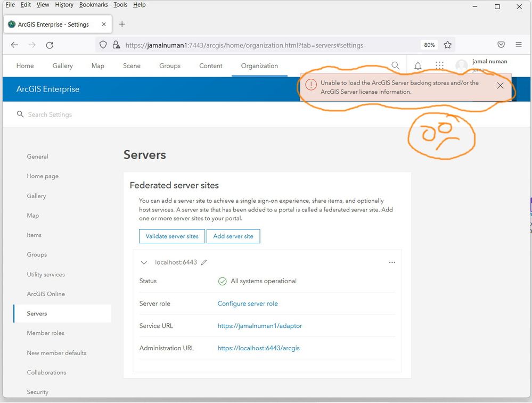Image resolution: width=532 pixels, height=403 pixels.
Task: Open the Content navigation link
Action: point(211,66)
